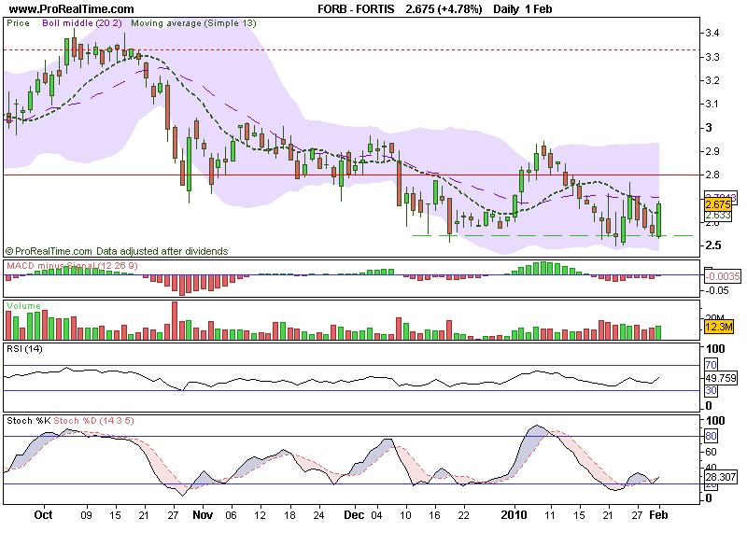Select the Boll middle (20 2) legend
The width and height of the screenshot is (747, 560).
click(x=82, y=22)
